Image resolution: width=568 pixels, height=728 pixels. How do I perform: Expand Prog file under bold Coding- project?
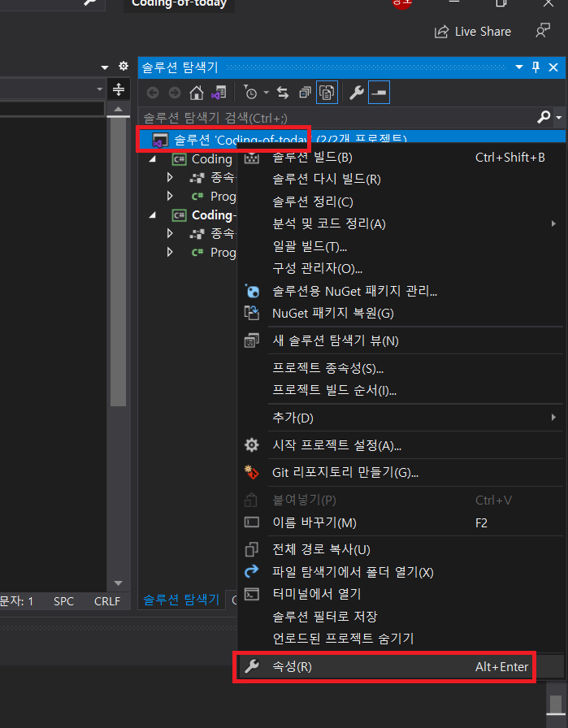[170, 252]
